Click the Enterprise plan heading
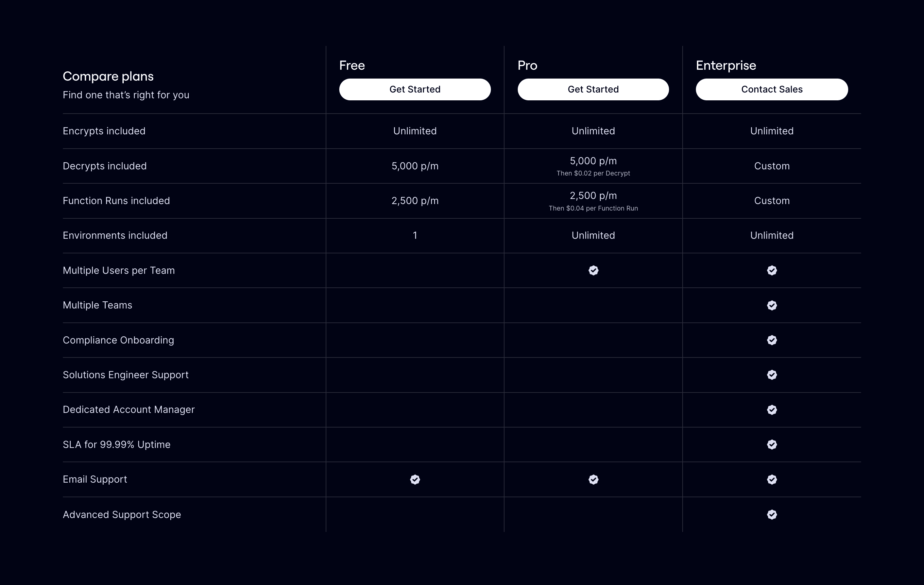924x585 pixels. tap(726, 65)
